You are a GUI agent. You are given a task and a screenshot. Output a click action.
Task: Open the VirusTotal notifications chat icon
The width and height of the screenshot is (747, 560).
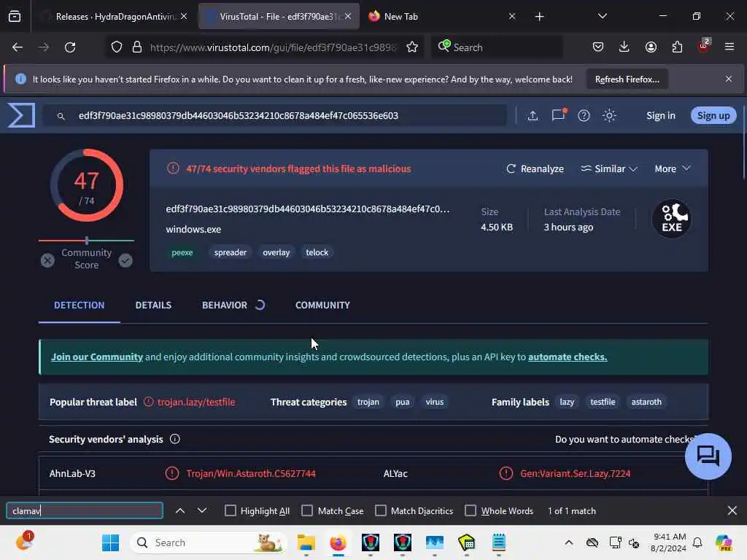point(558,115)
